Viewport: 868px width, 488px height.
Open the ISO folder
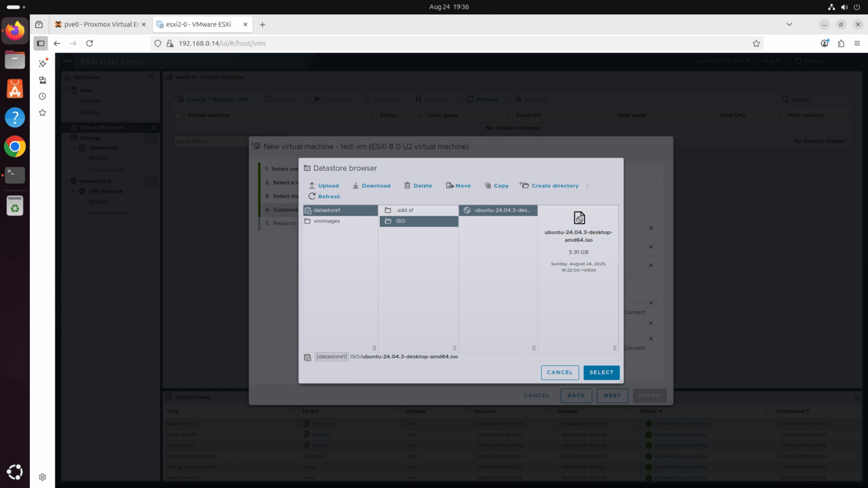(x=419, y=221)
